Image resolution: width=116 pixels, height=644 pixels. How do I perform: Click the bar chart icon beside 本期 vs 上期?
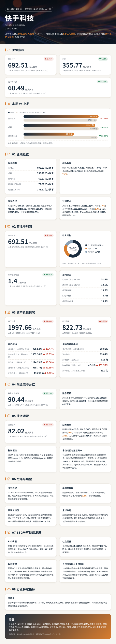point(9,104)
